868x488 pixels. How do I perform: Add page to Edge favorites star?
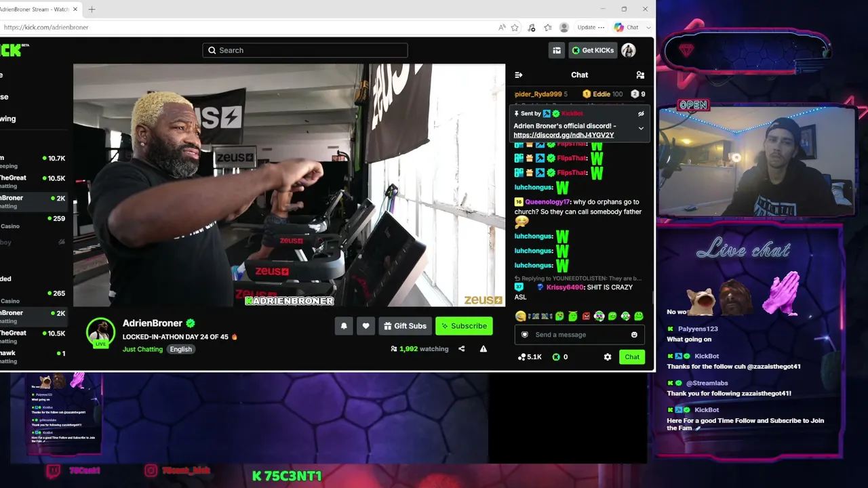click(515, 27)
